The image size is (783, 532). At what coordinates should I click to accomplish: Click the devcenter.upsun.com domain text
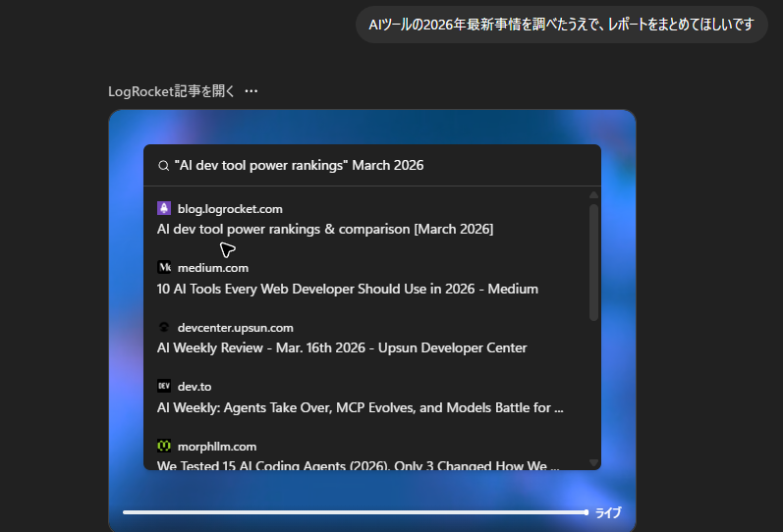click(x=236, y=328)
